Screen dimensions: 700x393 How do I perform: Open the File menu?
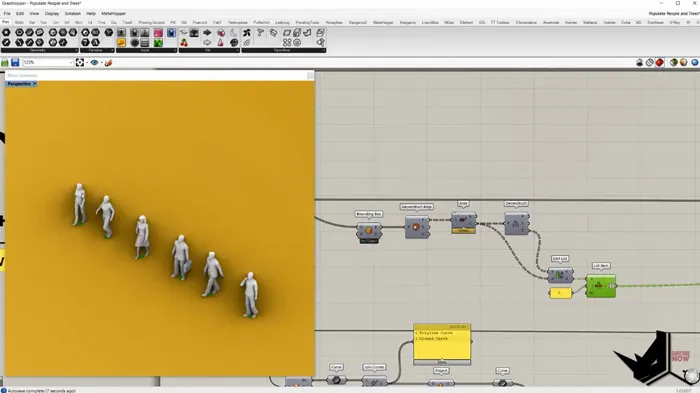pos(7,13)
